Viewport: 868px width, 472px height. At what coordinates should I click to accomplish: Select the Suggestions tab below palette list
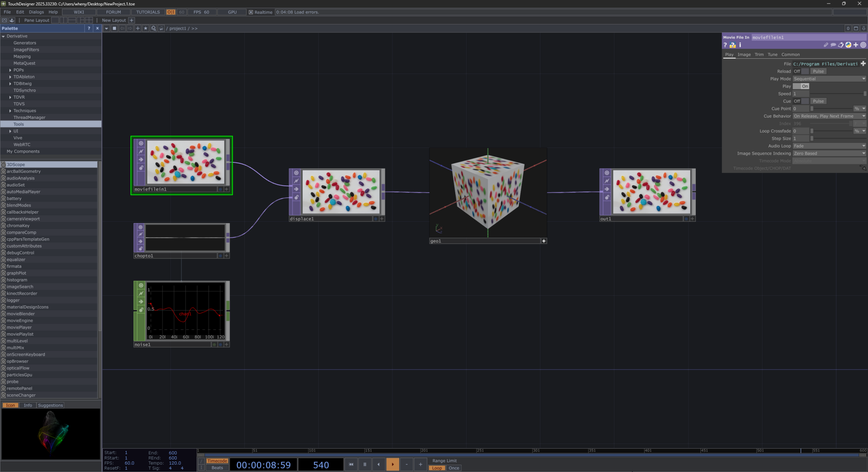pyautogui.click(x=50, y=405)
